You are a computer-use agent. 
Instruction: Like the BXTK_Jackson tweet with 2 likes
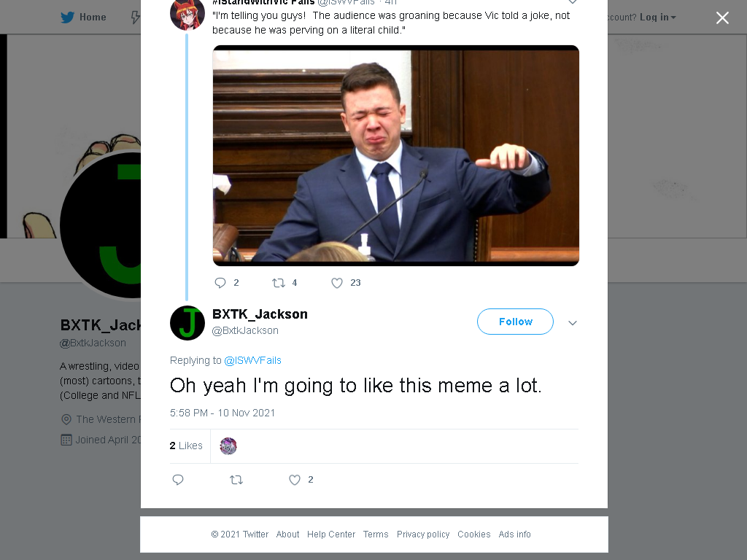295,480
